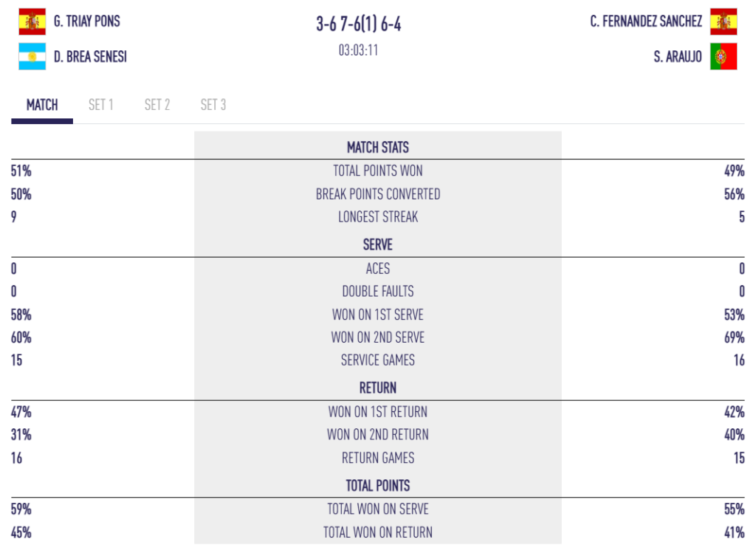The image size is (756, 556).
Task: Click the Spain flag beside C. Fernandez Sanchez
Action: tap(724, 21)
